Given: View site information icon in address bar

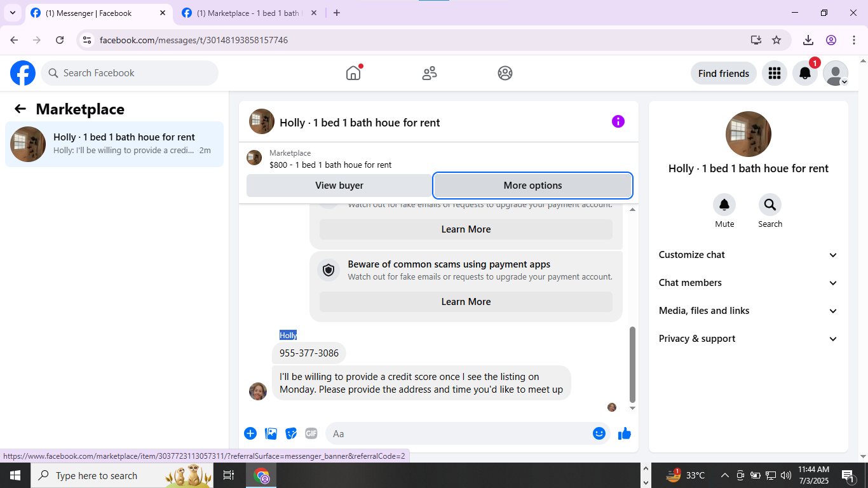Looking at the screenshot, I should click(x=88, y=40).
